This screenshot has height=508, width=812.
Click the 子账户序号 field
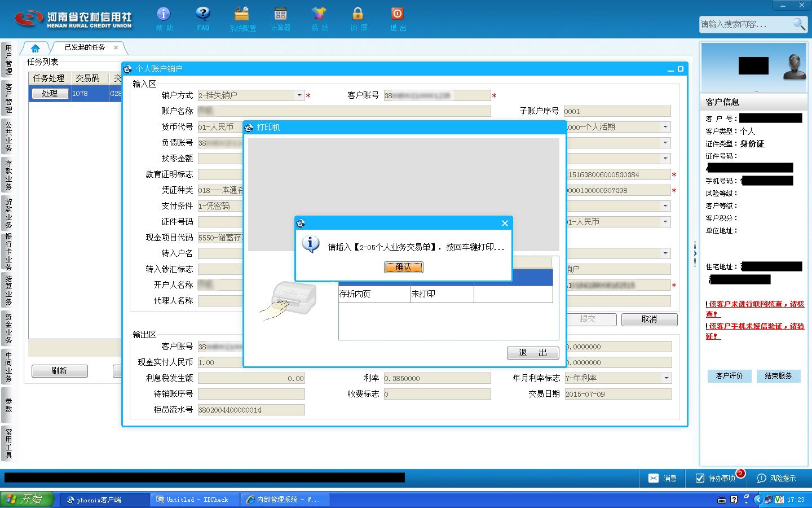coord(617,111)
